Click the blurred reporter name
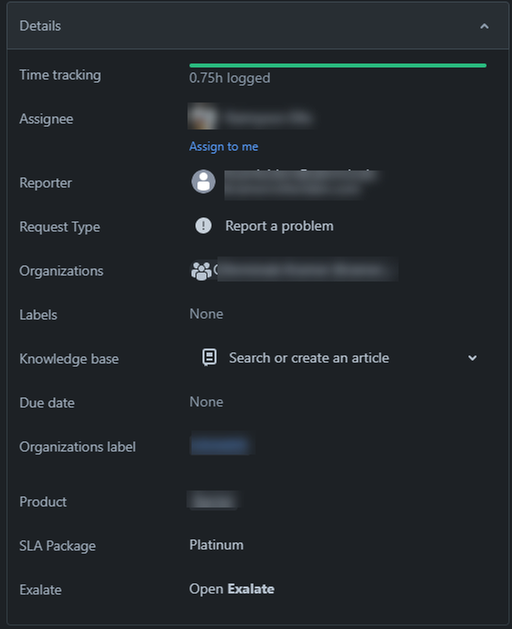 click(x=302, y=185)
